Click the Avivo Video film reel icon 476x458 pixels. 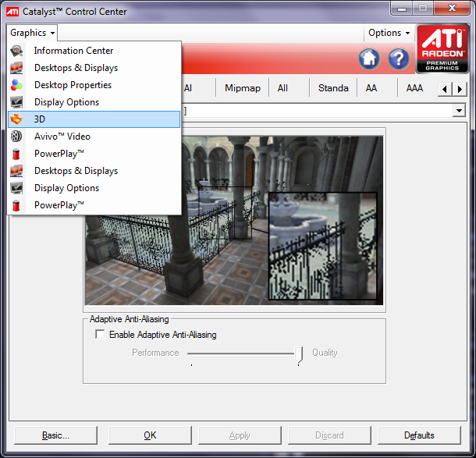click(x=16, y=137)
